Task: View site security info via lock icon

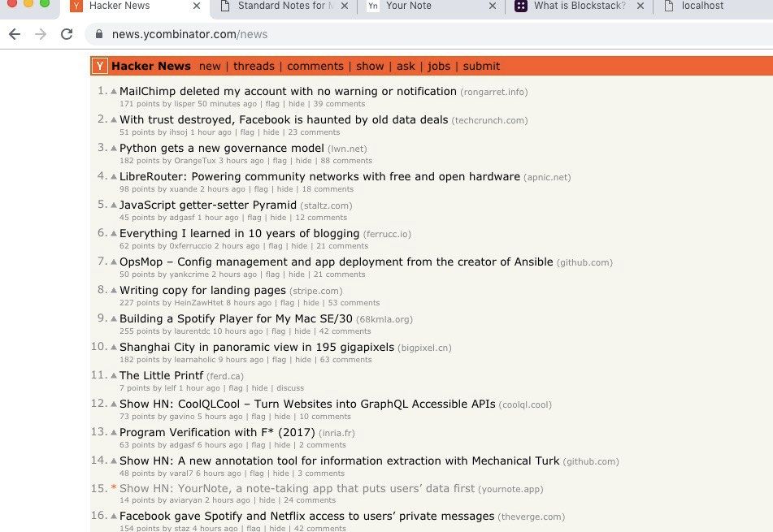Action: tap(99, 34)
